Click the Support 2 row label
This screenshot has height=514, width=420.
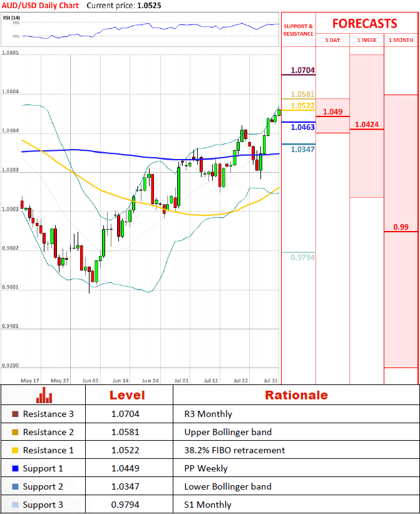coord(43,487)
